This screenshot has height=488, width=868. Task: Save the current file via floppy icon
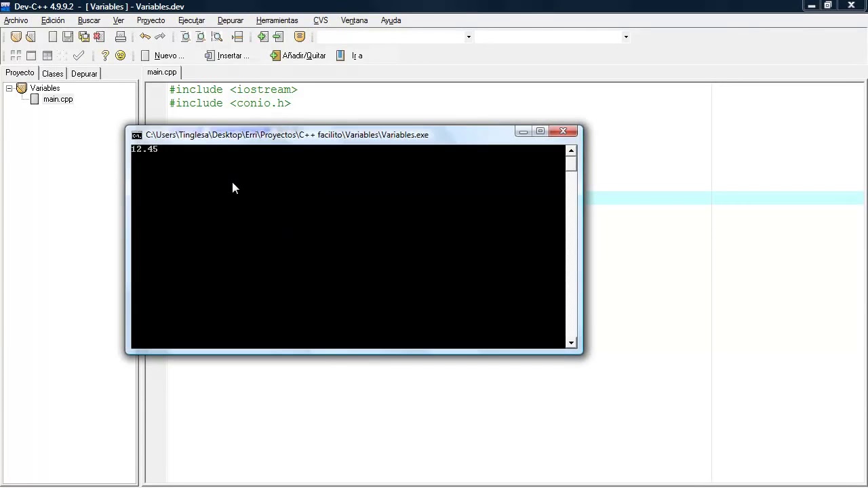click(68, 37)
